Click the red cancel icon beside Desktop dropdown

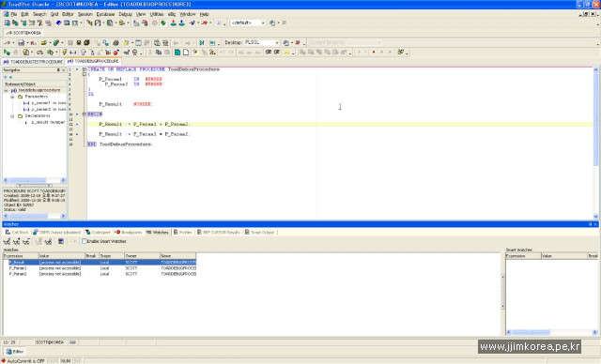tap(298, 43)
